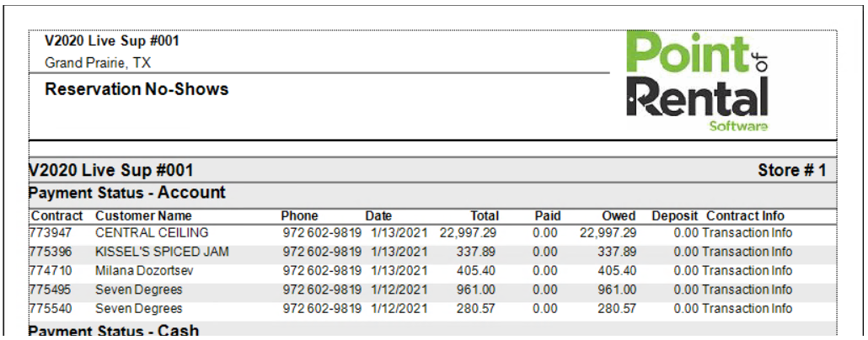Click the Reservation No-Shows report title
Screen dimensions: 868x340
137,89
